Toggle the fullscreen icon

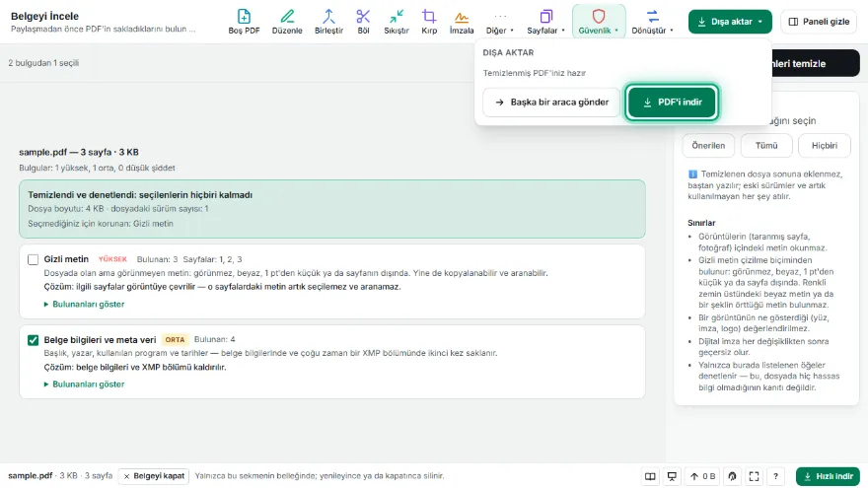(754, 476)
